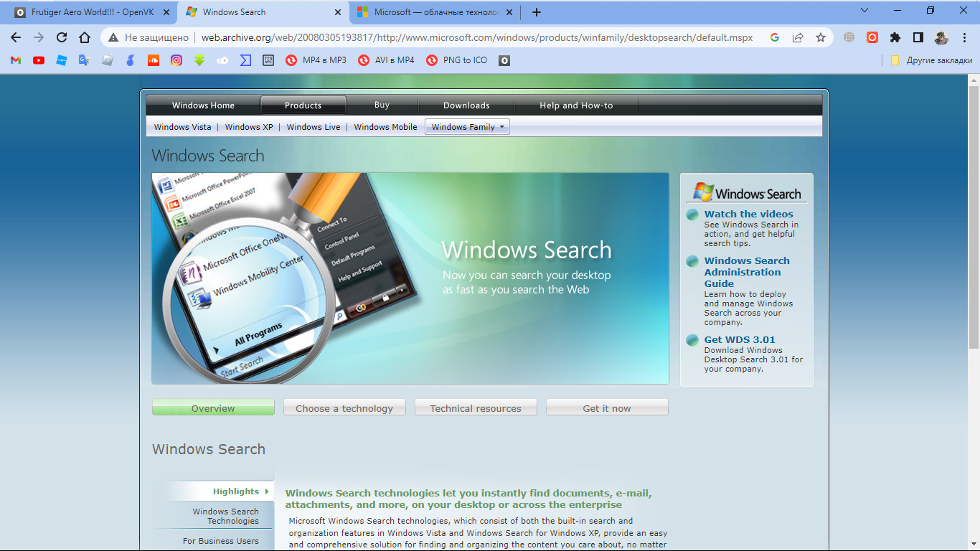Image resolution: width=980 pixels, height=551 pixels.
Task: Click the not-secure warning icon in address bar
Action: pyautogui.click(x=113, y=37)
